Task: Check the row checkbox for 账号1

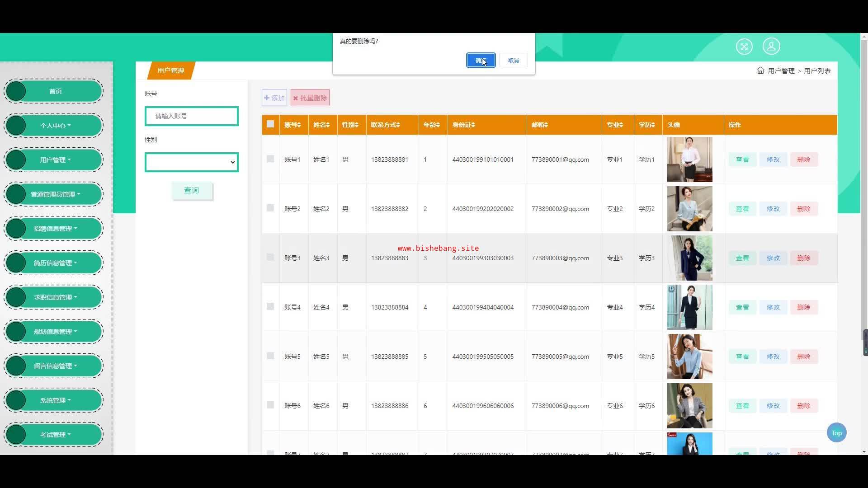Action: pyautogui.click(x=270, y=159)
